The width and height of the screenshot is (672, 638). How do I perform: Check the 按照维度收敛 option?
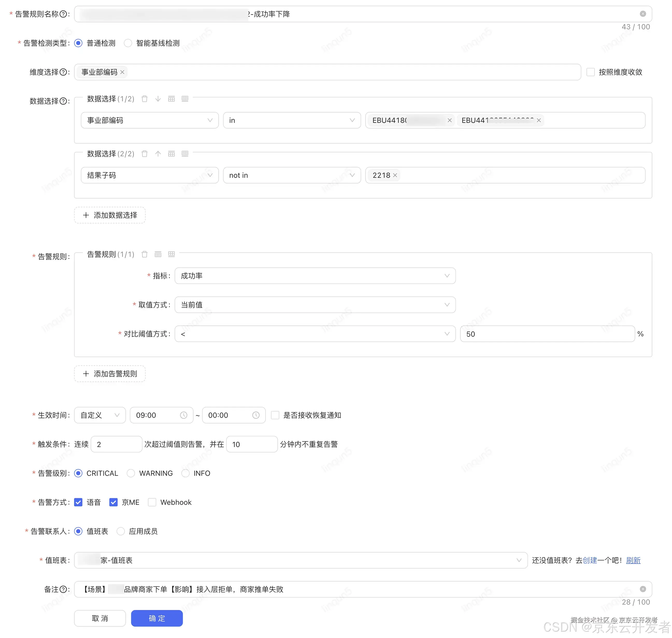pos(590,72)
